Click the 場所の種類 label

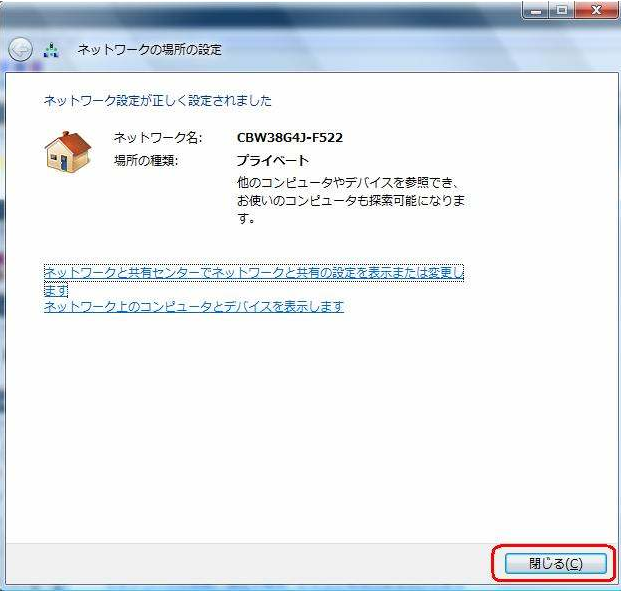click(x=146, y=160)
